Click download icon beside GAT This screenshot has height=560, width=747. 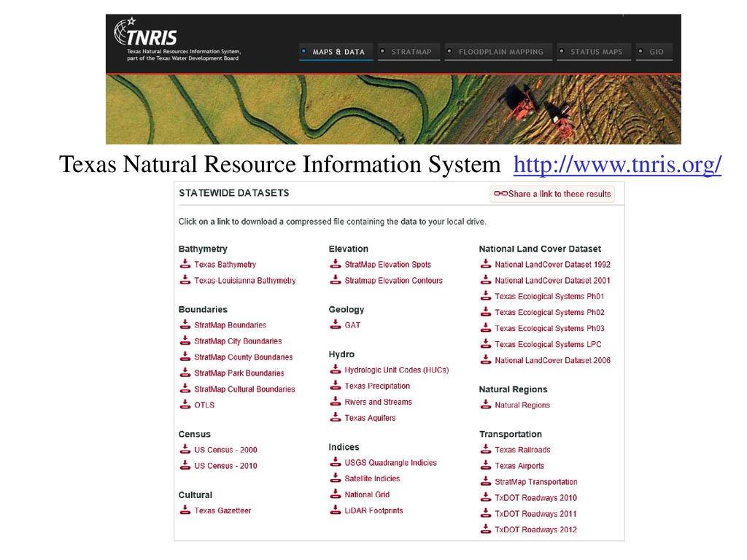pos(336,324)
